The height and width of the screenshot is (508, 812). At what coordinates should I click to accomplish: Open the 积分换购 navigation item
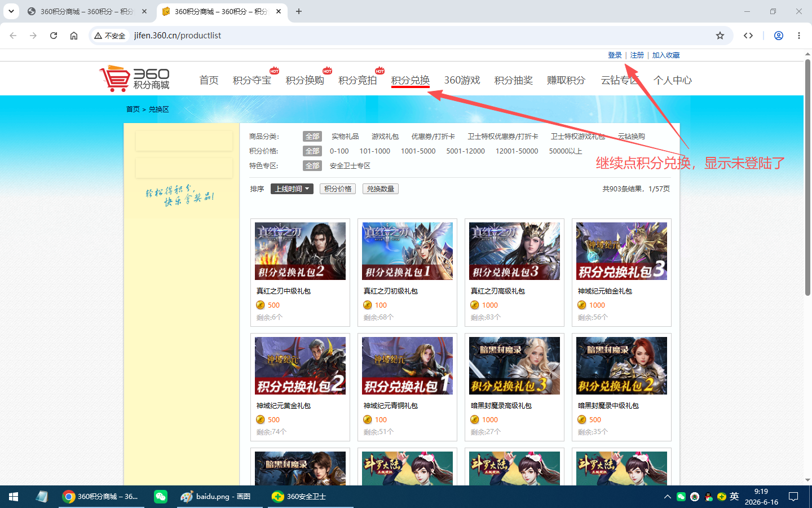point(305,80)
